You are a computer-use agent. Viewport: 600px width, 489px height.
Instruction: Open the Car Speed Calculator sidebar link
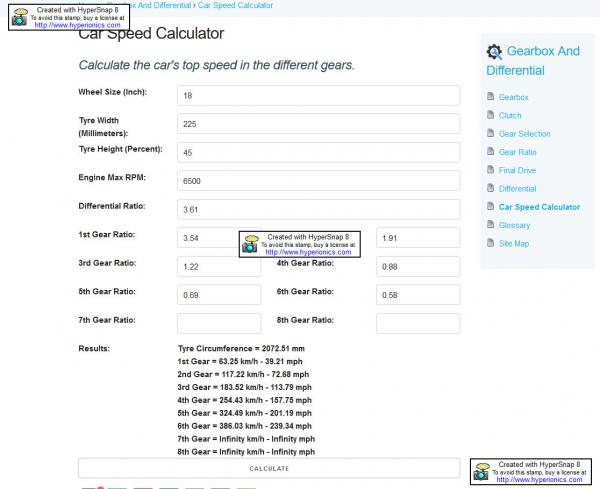(x=539, y=207)
